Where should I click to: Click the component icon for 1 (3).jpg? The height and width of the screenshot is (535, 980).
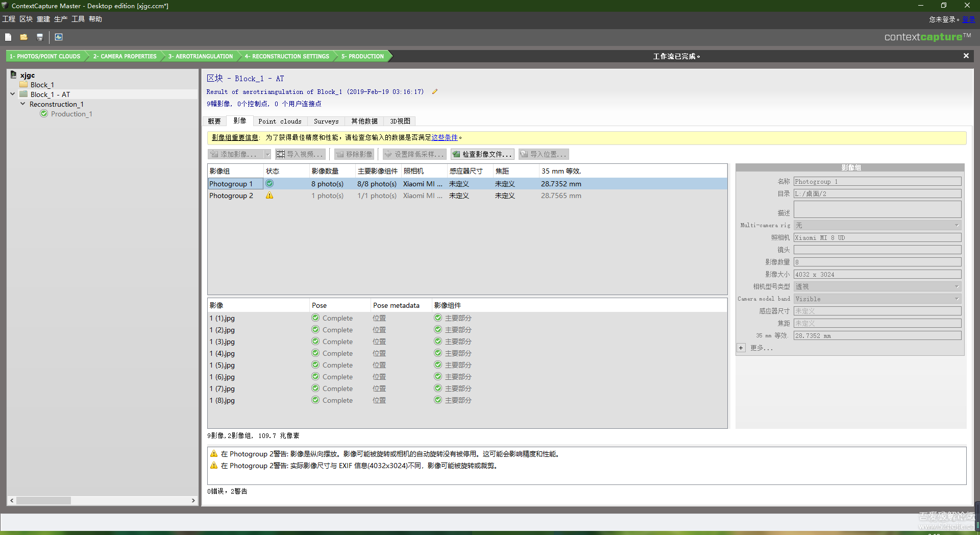tap(438, 342)
